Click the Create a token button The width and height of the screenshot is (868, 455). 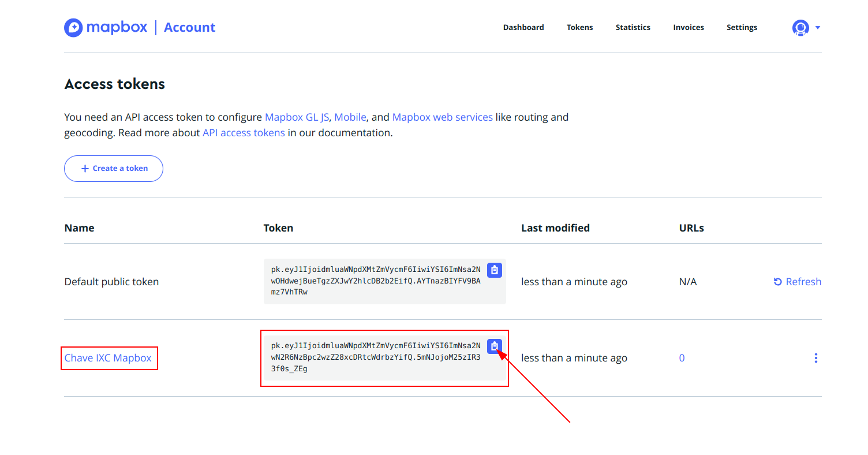coord(114,169)
